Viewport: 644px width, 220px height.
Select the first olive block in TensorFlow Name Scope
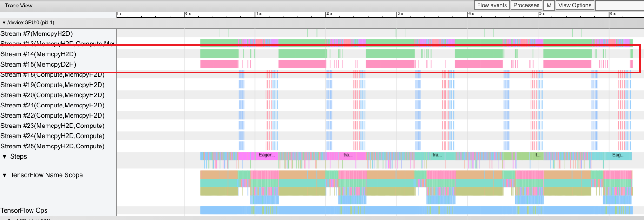219,191
